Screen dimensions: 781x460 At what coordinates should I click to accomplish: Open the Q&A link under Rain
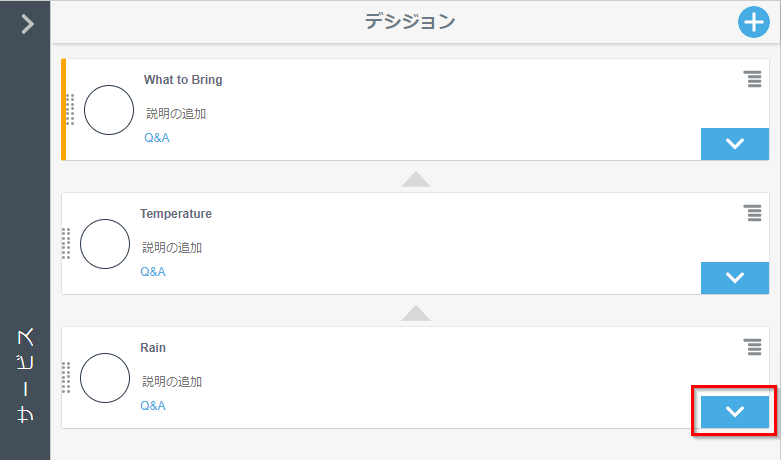pos(152,406)
